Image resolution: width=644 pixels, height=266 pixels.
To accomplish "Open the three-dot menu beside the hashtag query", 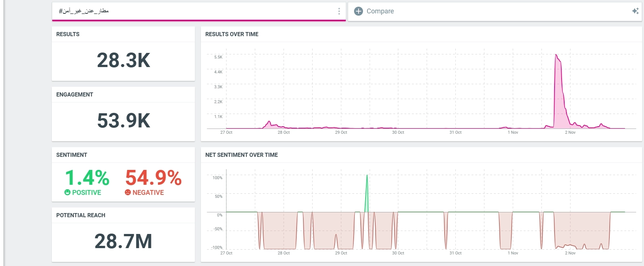I will [339, 11].
